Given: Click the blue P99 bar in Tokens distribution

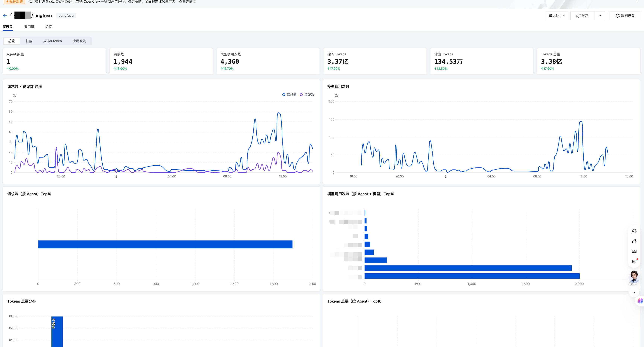Looking at the screenshot, I should coord(57,332).
